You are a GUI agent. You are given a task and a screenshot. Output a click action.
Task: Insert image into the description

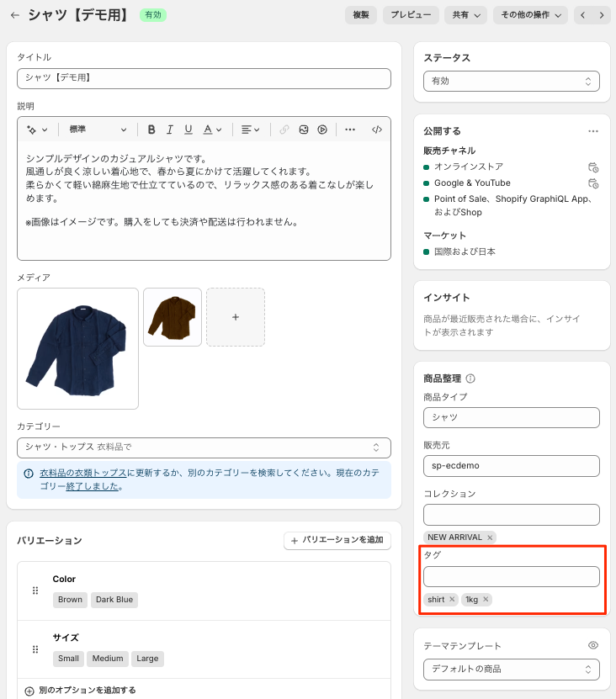click(x=303, y=130)
